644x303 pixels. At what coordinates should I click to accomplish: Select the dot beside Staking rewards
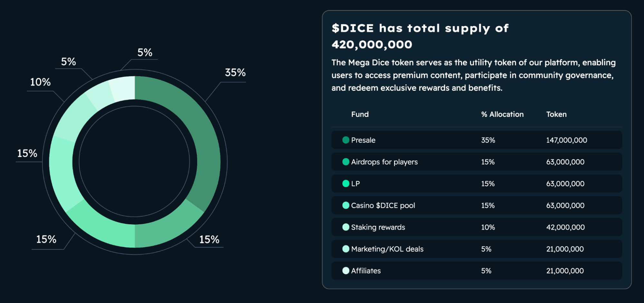346,227
